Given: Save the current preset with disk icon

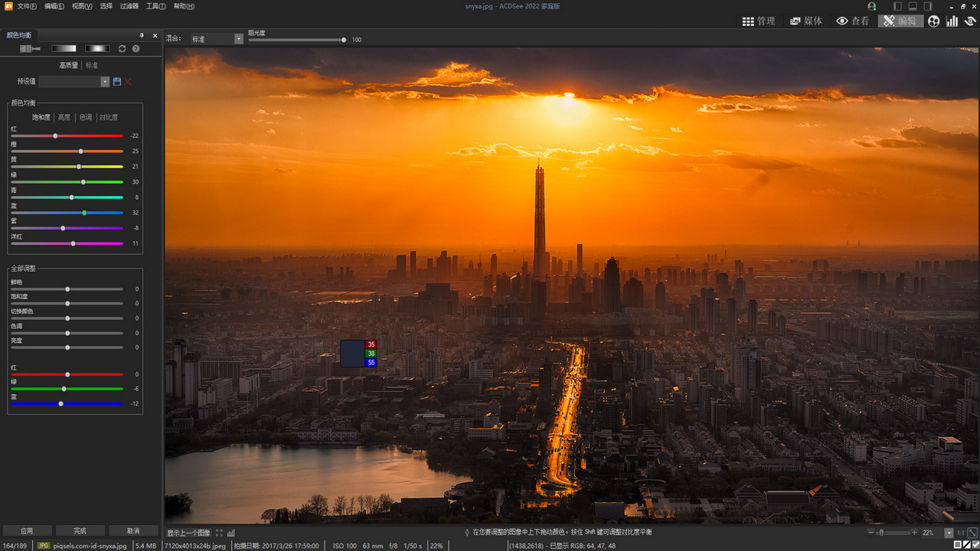Looking at the screenshot, I should 117,81.
